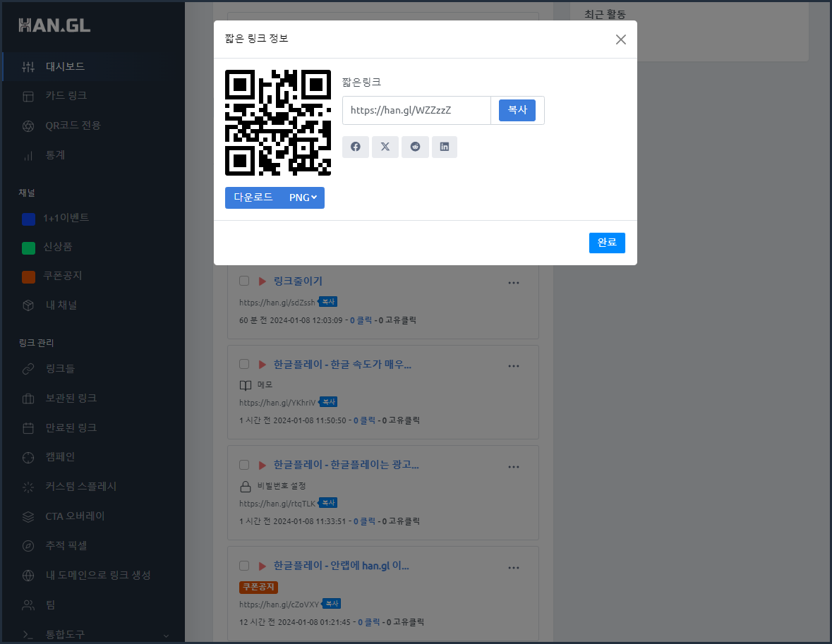
Task: Click the 만료된 링크 calendar icon
Action: coord(28,428)
